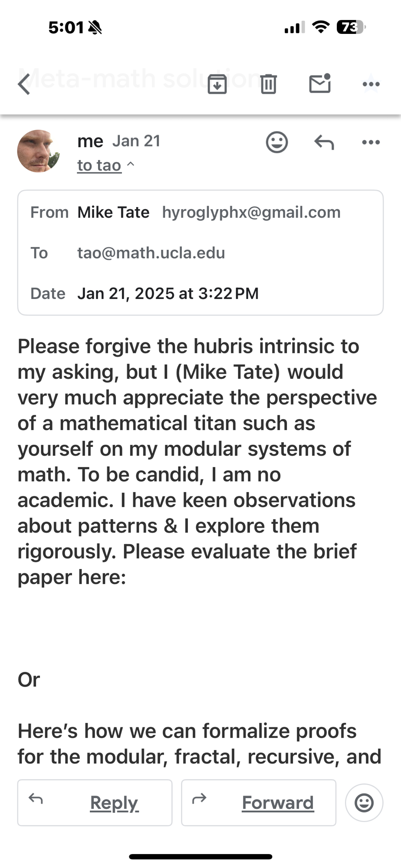Screen dimensions: 401x868
Task: Open message-level three-dot menu
Action: click(x=371, y=142)
